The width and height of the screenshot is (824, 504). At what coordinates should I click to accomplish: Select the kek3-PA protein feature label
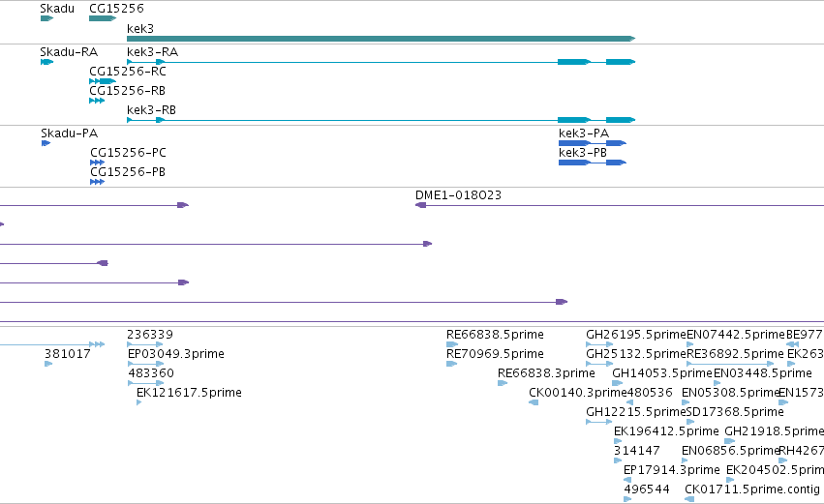click(584, 133)
